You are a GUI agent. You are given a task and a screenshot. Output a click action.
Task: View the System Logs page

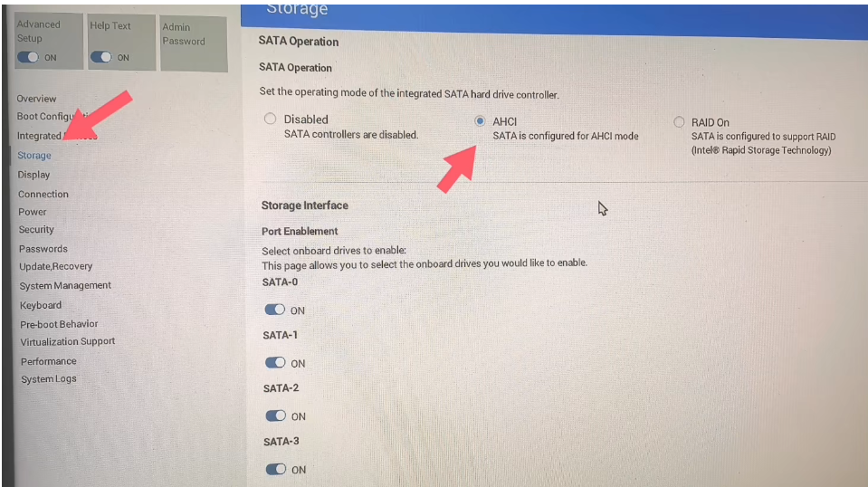pos(49,379)
